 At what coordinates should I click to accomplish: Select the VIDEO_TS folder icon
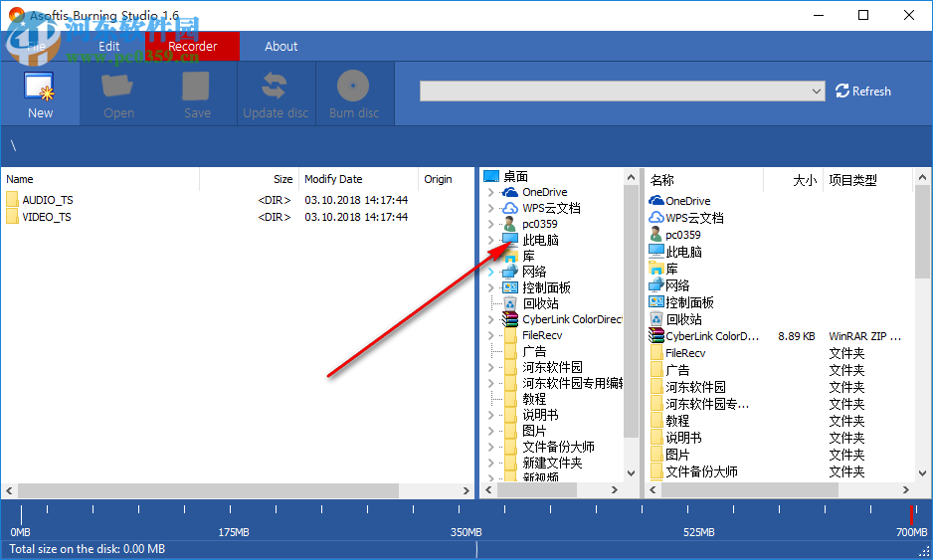(12, 216)
